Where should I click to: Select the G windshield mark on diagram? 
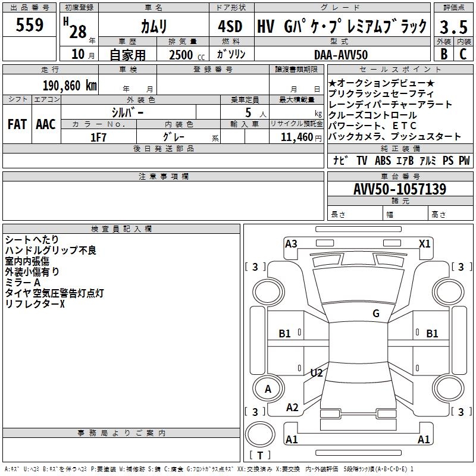tap(376, 313)
